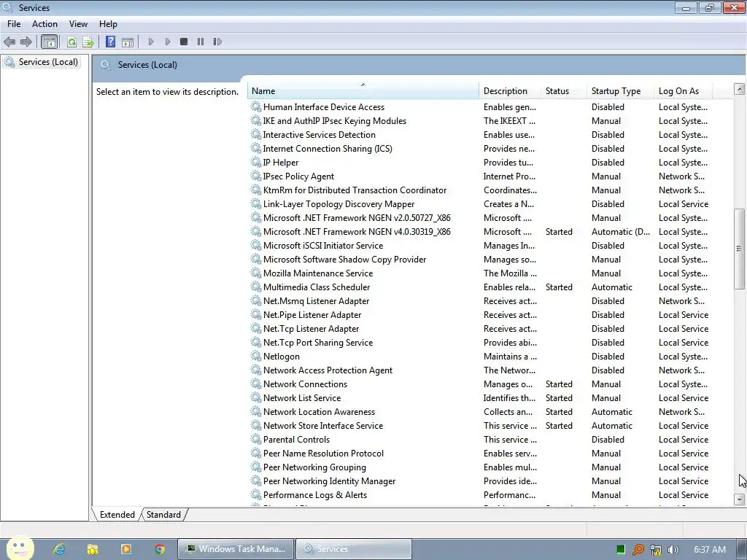Image resolution: width=747 pixels, height=560 pixels.
Task: Select KtmRm for Distributed Transaction Coordinator
Action: tap(355, 190)
